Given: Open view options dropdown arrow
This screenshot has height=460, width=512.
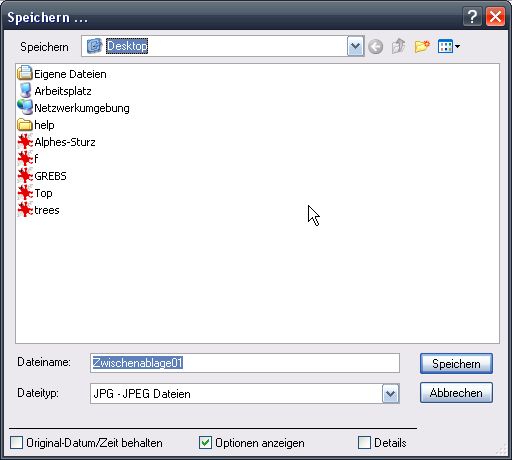Looking at the screenshot, I should click(458, 46).
